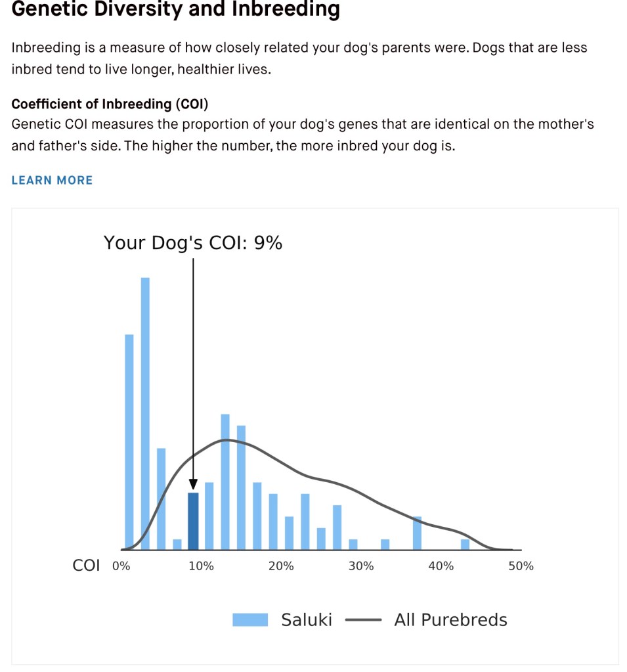This screenshot has width=627, height=672.
Task: Select the "Saluki" legend label
Action: click(307, 620)
